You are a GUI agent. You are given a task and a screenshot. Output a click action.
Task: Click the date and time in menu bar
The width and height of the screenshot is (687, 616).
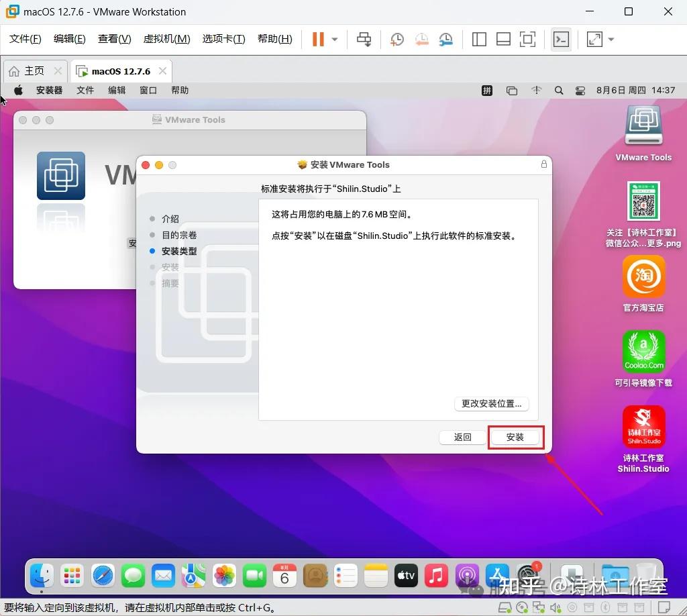point(635,91)
